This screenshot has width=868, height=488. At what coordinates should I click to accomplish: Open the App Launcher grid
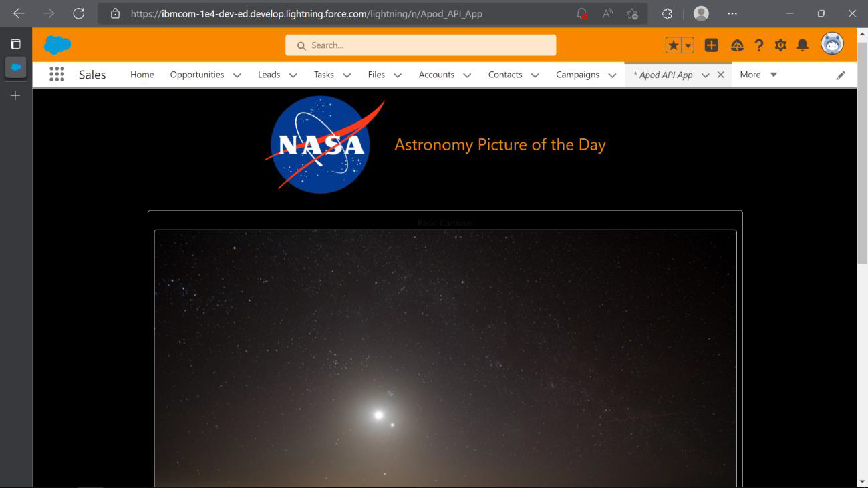pos(58,74)
